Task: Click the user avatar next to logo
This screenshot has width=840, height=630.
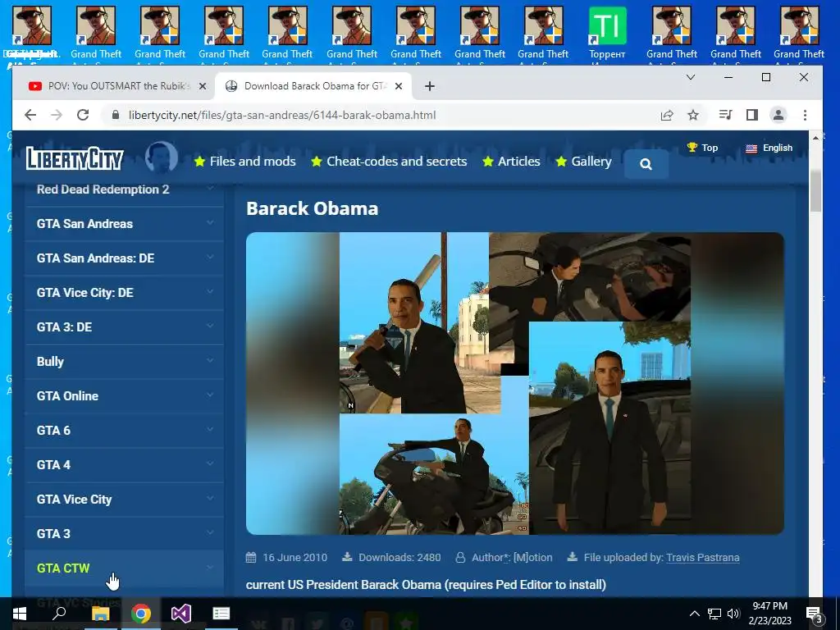Action: (162, 157)
